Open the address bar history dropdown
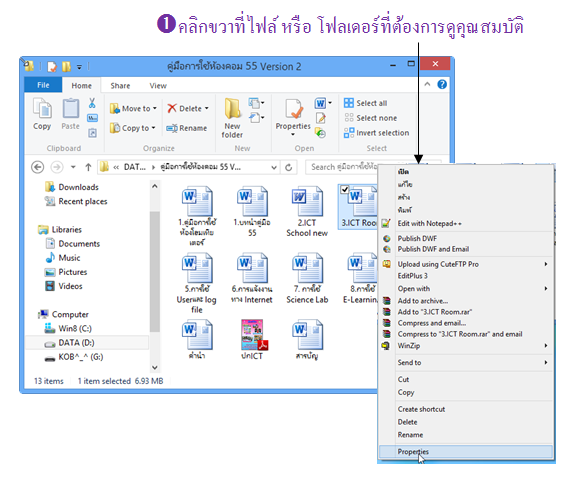Image resolution: width=577 pixels, height=478 pixels. pos(274,167)
